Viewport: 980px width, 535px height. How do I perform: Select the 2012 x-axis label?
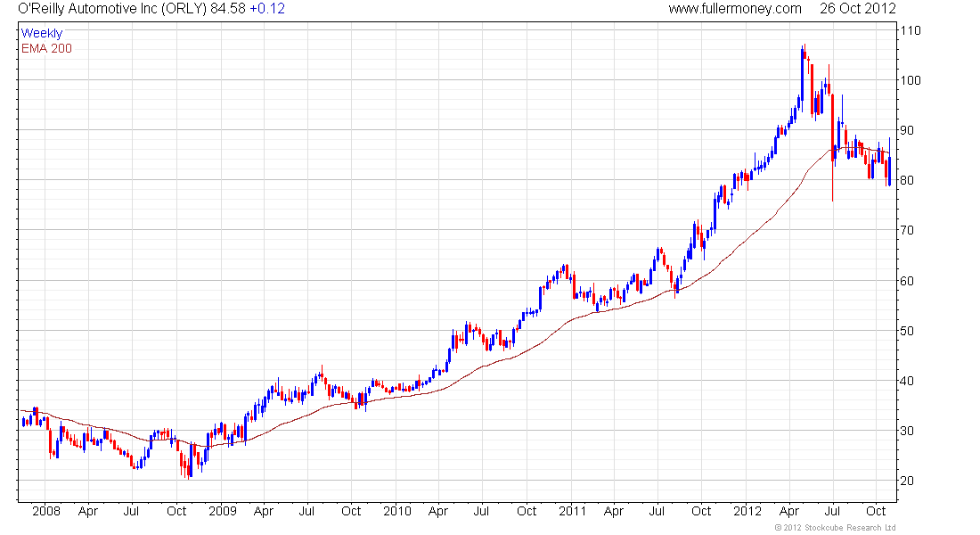(747, 511)
